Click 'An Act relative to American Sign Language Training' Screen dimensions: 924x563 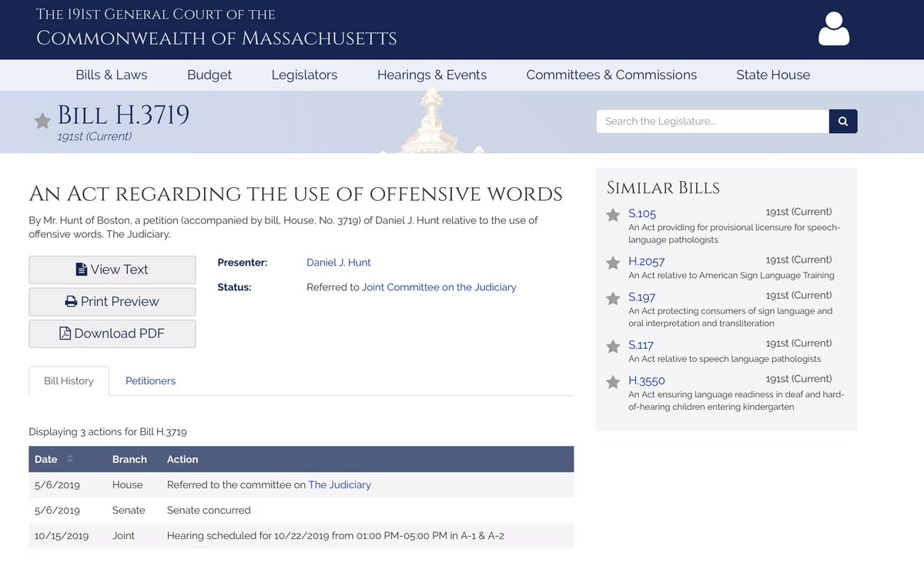(731, 276)
